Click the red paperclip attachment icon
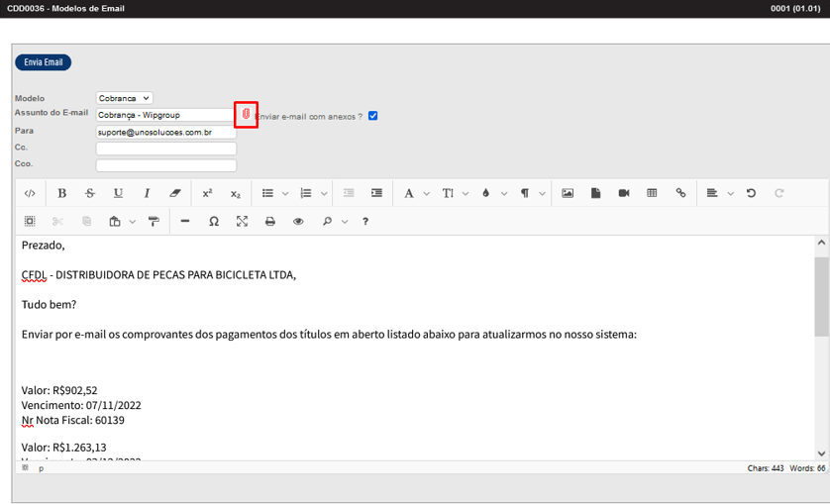The height and width of the screenshot is (504, 830). 246,115
